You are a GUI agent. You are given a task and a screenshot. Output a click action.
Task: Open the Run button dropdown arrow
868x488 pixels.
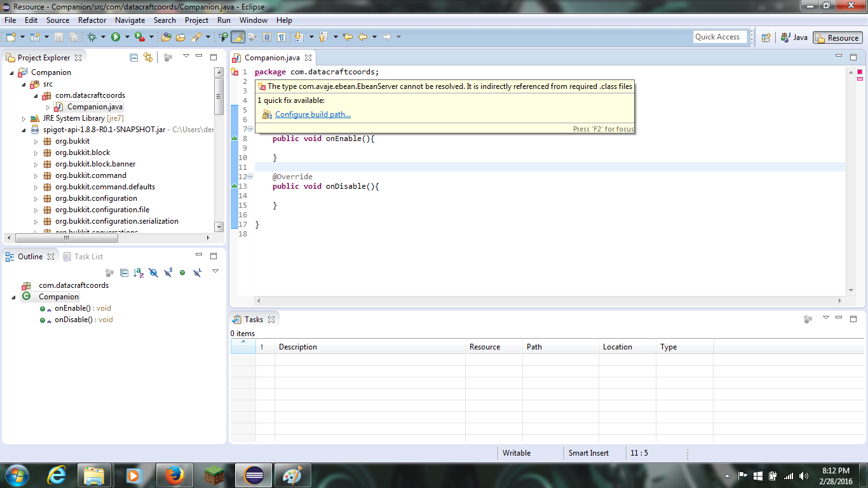[127, 36]
